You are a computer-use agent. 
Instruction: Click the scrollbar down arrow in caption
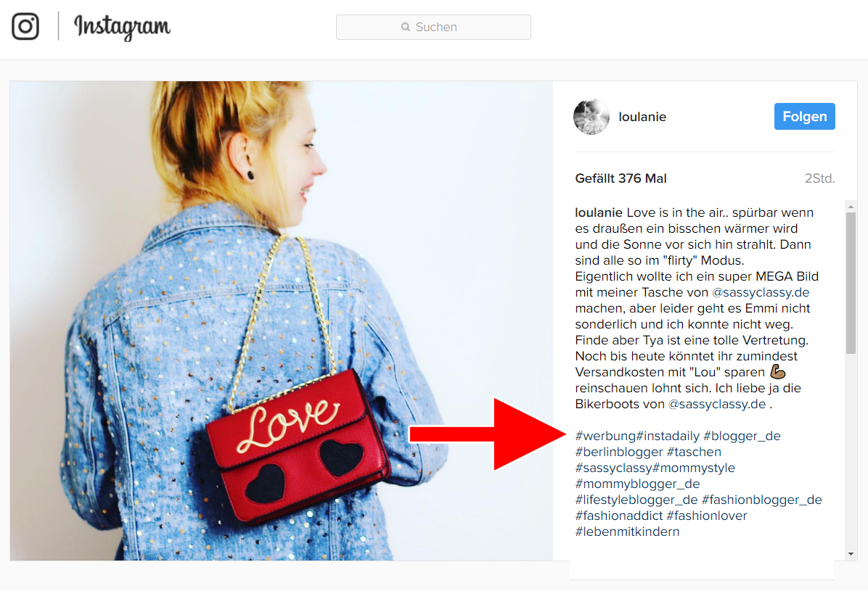click(x=851, y=554)
